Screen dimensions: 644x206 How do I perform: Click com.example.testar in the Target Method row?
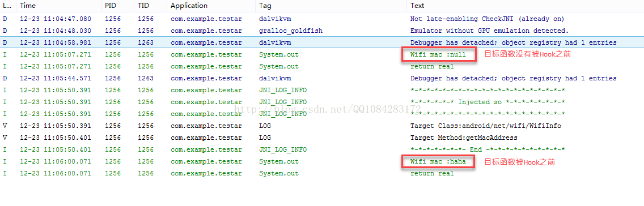pyautogui.click(x=206, y=138)
